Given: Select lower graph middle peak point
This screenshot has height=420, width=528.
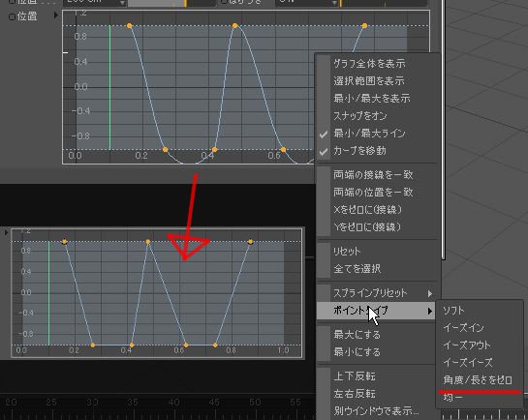Looking at the screenshot, I should (148, 241).
